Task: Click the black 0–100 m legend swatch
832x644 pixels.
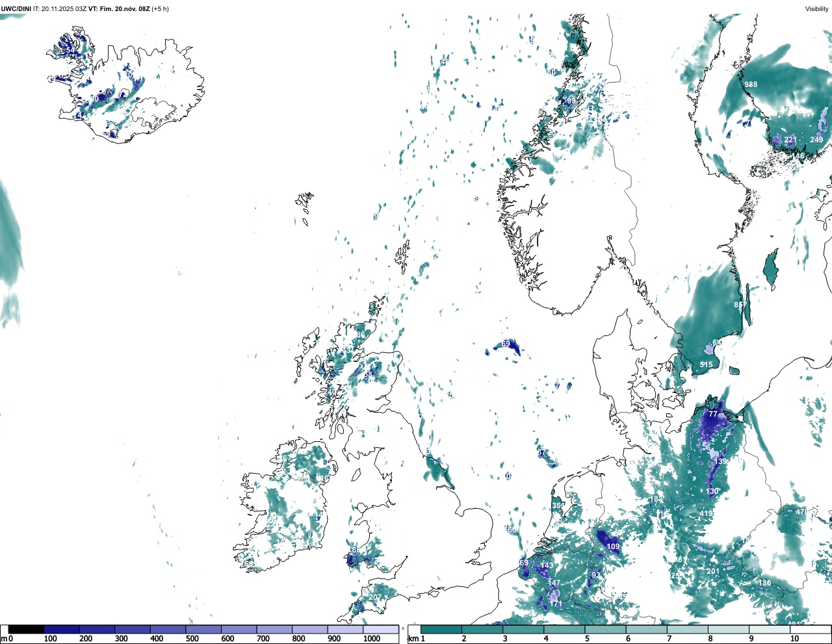Action: click(26, 629)
